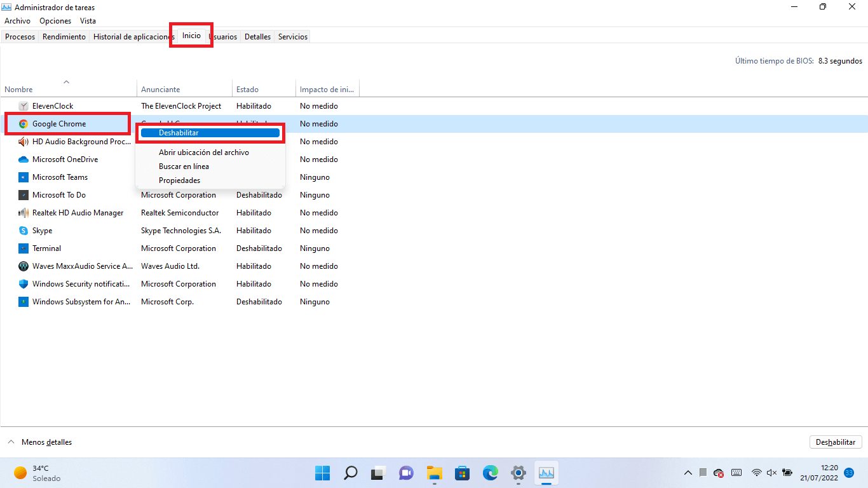Open the Vista menu
Image resolution: width=868 pixels, height=488 pixels.
88,21
